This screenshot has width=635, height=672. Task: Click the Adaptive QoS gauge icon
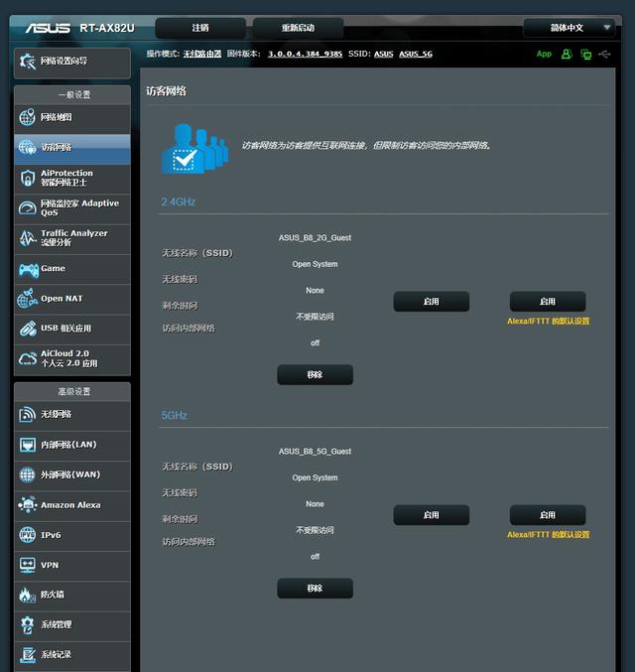click(x=28, y=207)
